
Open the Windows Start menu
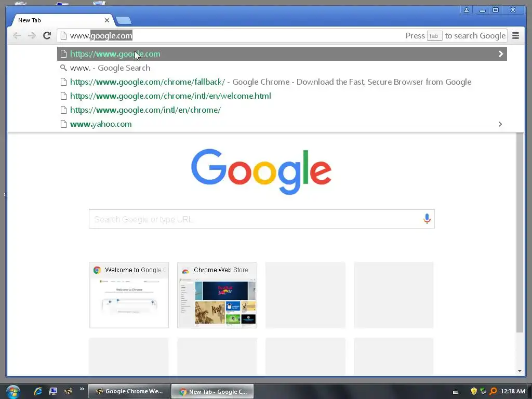[x=13, y=392]
